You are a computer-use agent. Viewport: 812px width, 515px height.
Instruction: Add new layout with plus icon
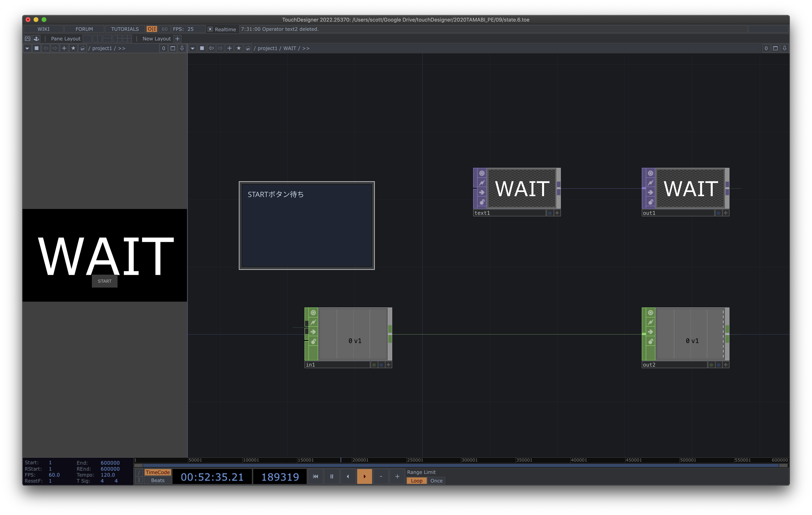[177, 39]
